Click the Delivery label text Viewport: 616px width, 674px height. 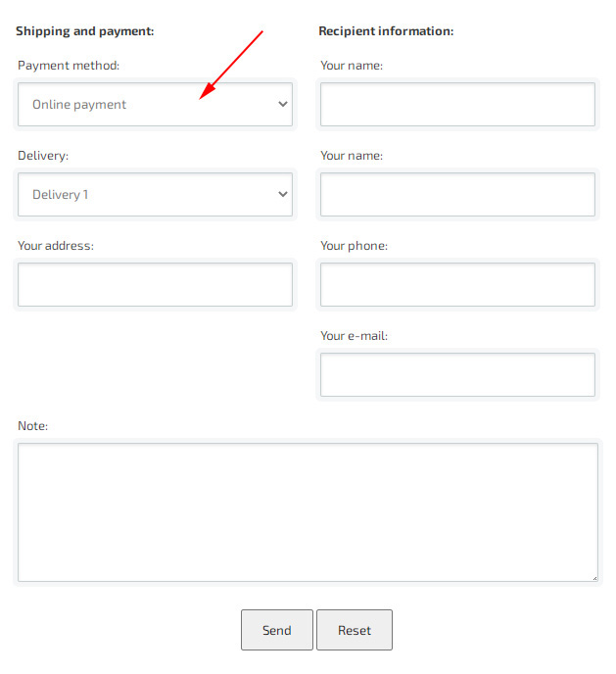coord(43,156)
